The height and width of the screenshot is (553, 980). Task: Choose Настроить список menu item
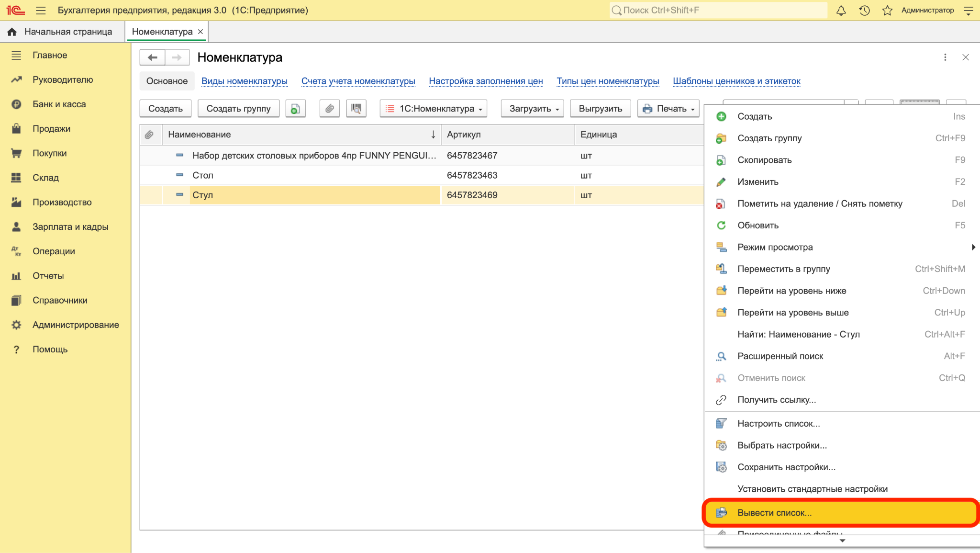pos(842,424)
